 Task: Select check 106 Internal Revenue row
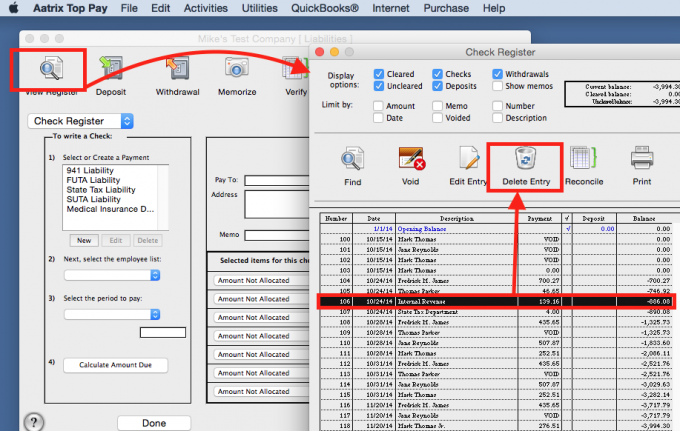496,301
